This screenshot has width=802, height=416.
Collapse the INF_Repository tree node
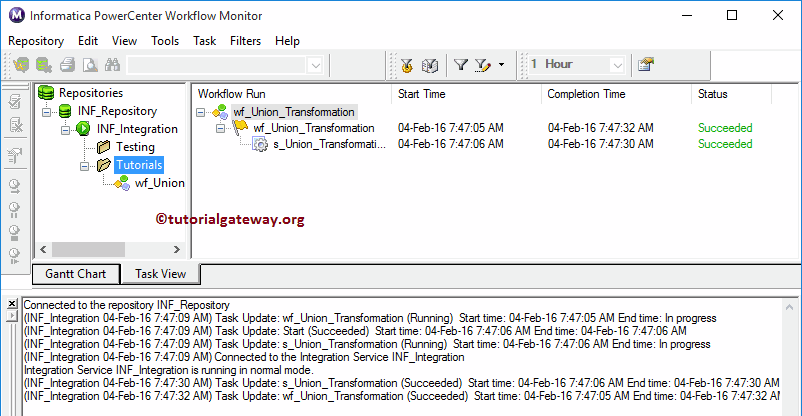pyautogui.click(x=47, y=112)
